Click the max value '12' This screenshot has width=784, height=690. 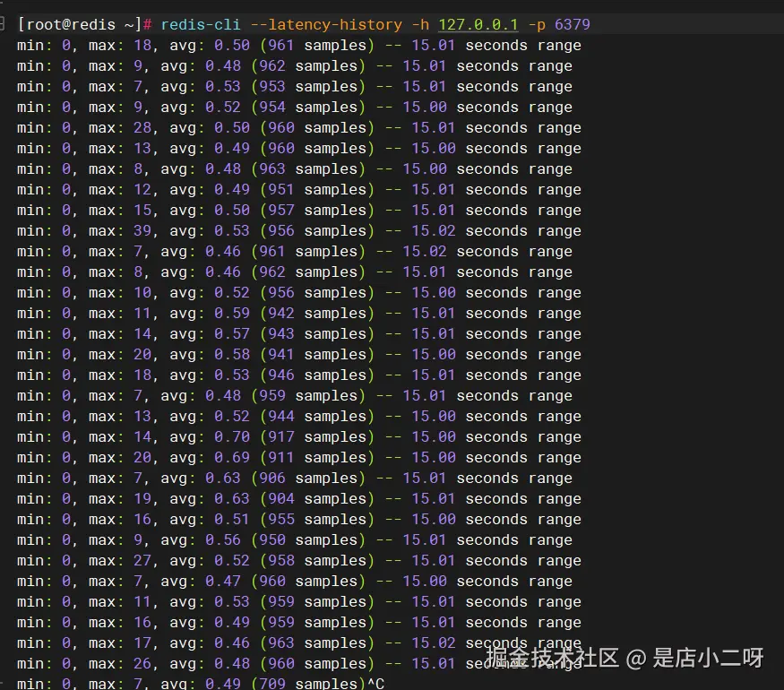pos(142,189)
